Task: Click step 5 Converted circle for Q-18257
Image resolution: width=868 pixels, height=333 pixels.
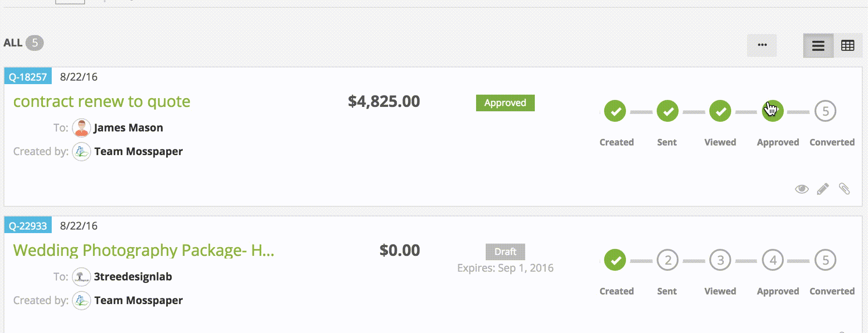Action: tap(825, 111)
